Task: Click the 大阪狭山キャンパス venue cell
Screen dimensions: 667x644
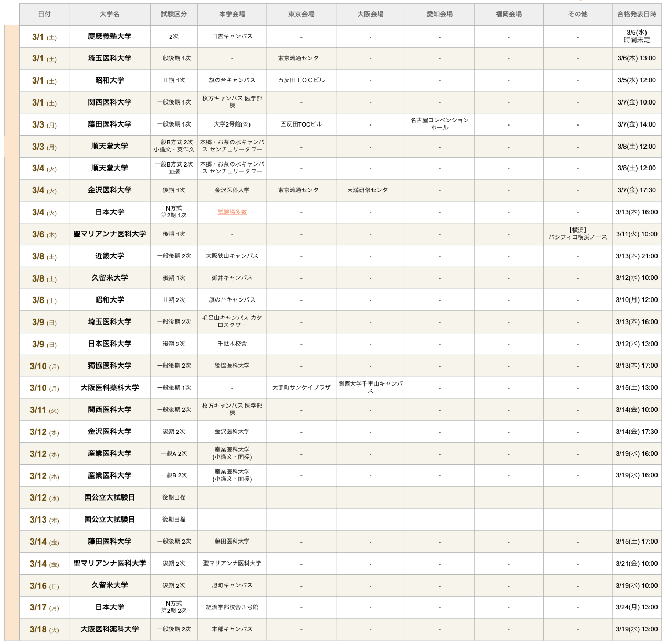Action: 232,256
